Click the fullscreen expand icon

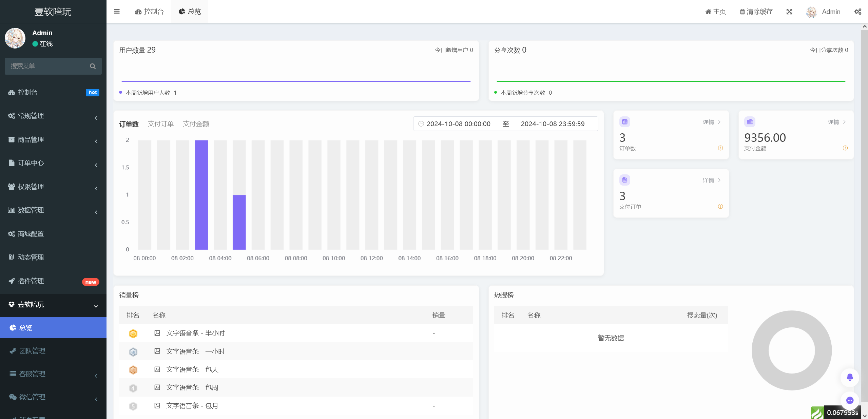tap(789, 12)
